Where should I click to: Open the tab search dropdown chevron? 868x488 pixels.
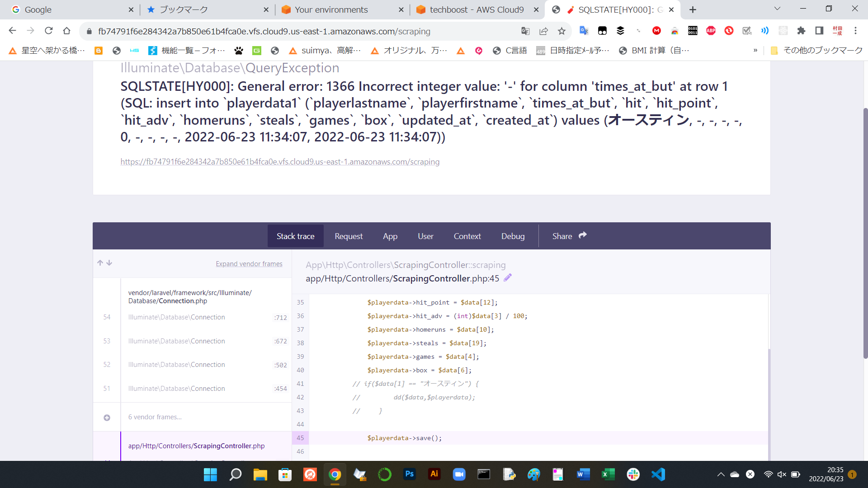tap(777, 9)
